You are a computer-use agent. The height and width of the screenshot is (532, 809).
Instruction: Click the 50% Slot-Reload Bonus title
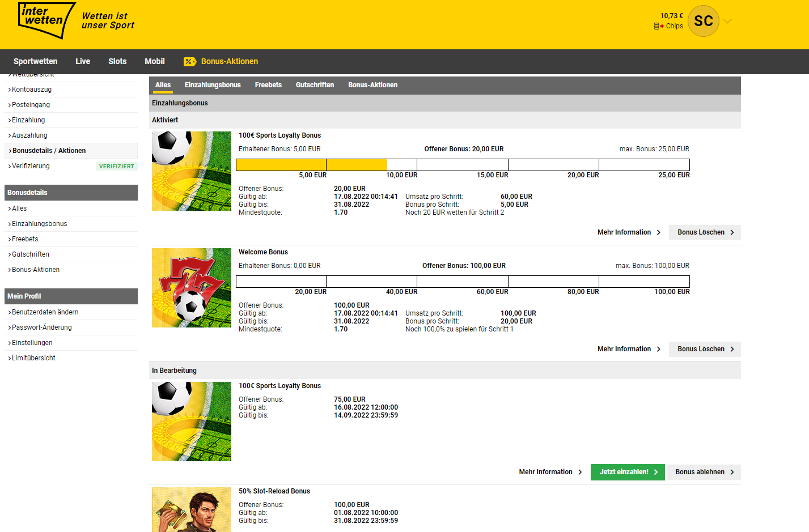coord(274,491)
